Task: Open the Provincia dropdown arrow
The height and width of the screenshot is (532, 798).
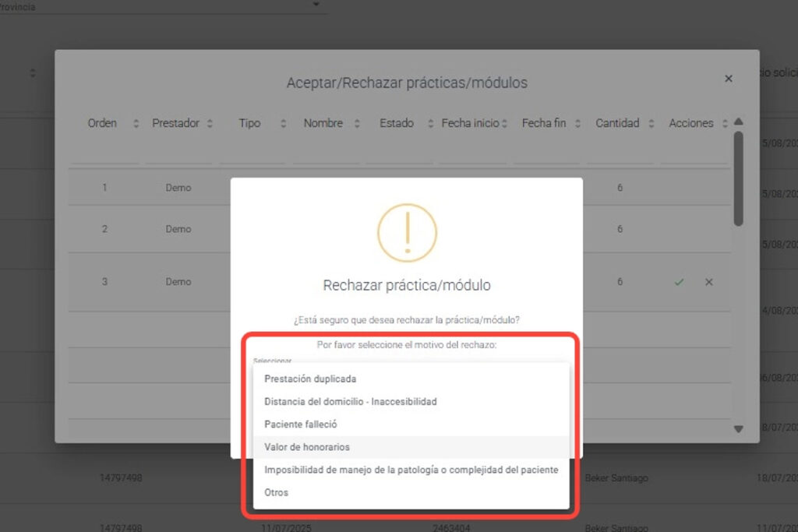Action: [x=316, y=5]
